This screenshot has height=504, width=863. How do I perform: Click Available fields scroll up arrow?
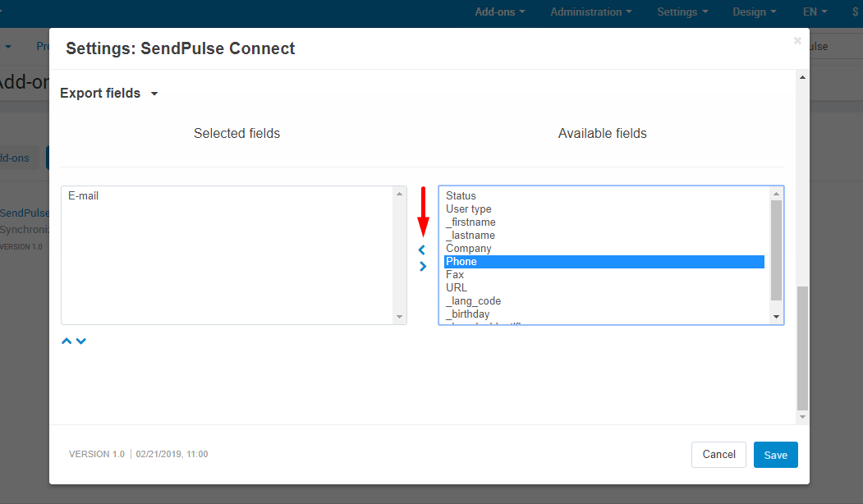(x=776, y=194)
